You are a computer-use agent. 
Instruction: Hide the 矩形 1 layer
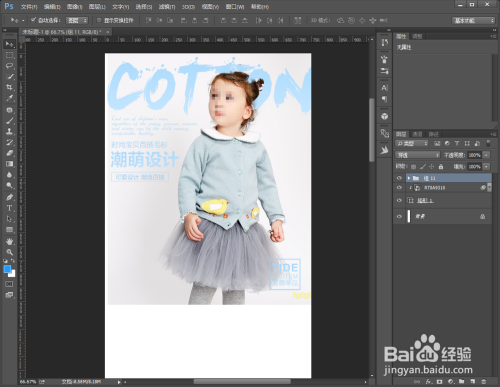pos(399,200)
